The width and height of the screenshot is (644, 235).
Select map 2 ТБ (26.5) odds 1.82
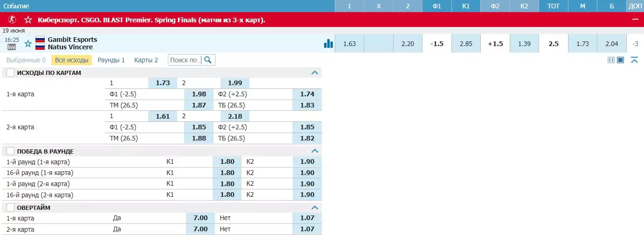pos(307,138)
